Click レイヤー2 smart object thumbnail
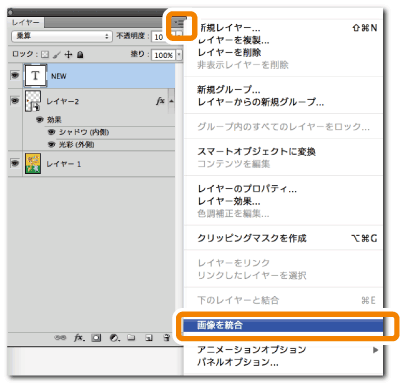 click(33, 101)
